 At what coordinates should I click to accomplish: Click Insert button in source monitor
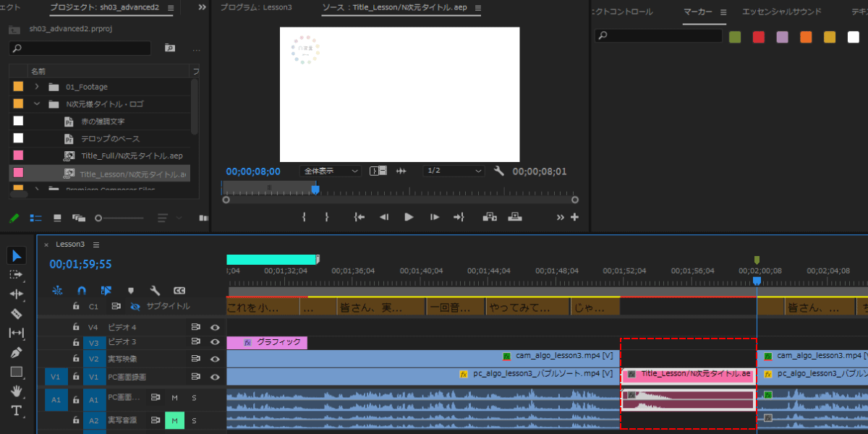(490, 216)
